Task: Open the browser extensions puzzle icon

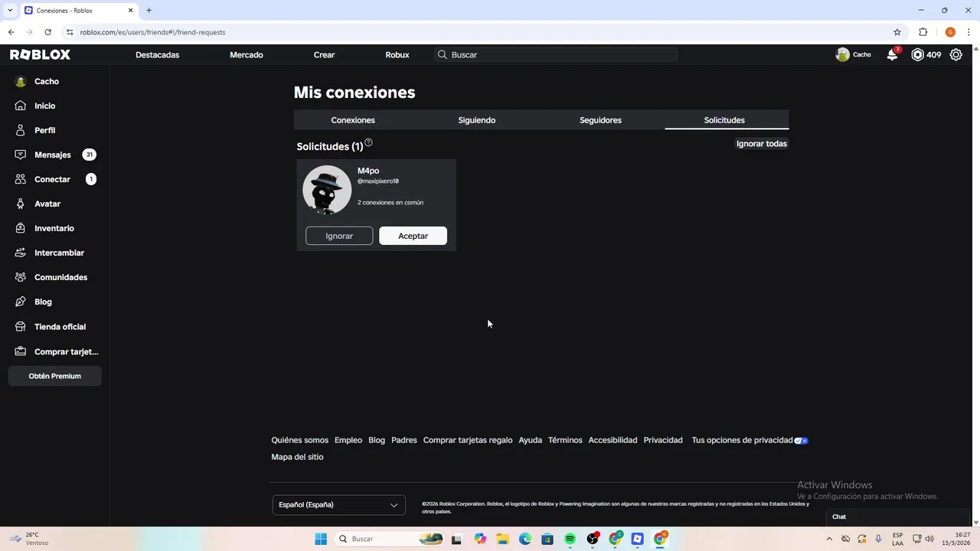Action: (x=923, y=32)
